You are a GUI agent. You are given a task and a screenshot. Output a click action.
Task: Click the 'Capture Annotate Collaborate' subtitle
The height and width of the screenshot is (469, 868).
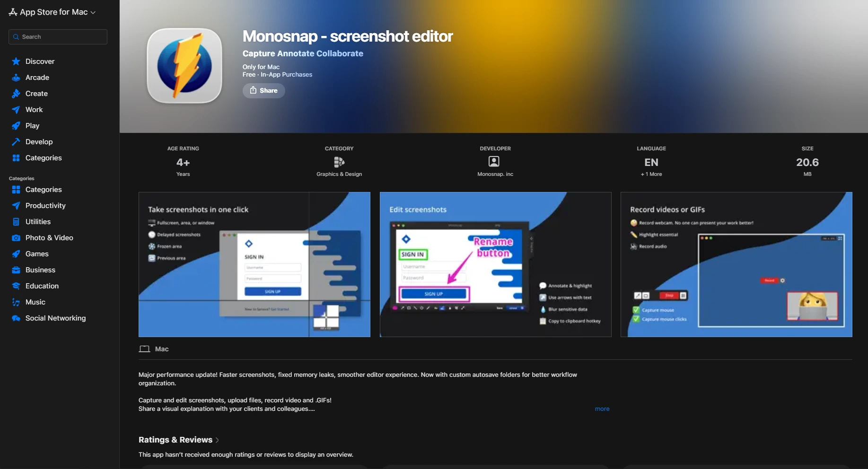[303, 53]
